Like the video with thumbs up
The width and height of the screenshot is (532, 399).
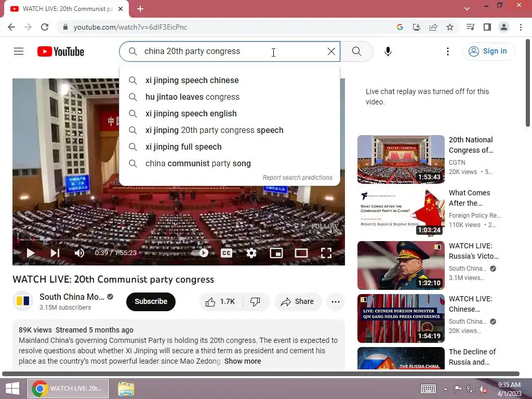click(220, 302)
